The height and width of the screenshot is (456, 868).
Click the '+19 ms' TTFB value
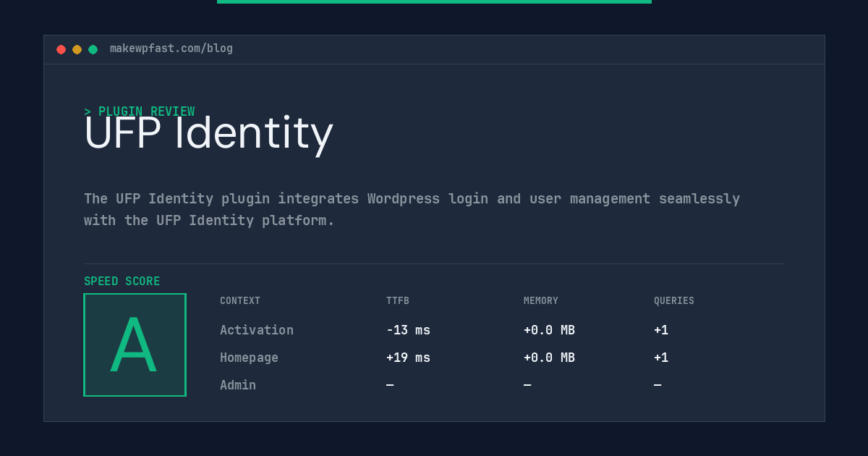408,358
